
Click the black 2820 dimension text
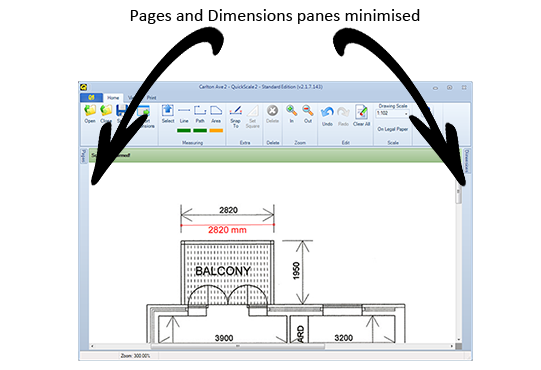coord(228,210)
